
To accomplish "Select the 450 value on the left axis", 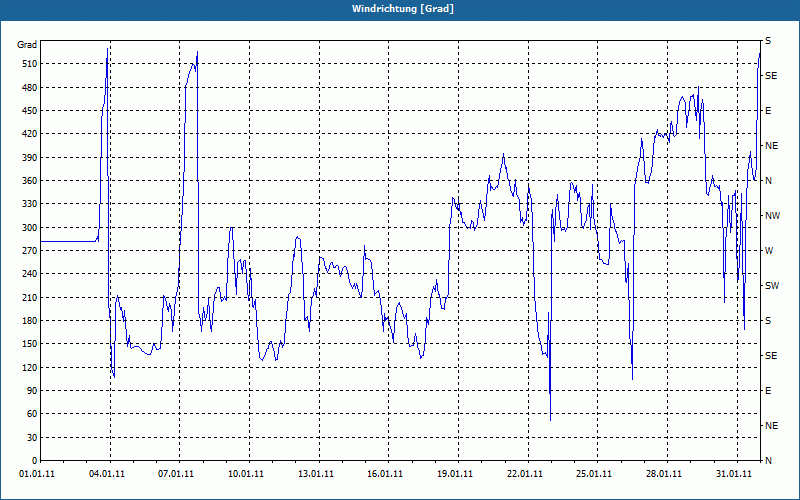I will click(x=30, y=111).
